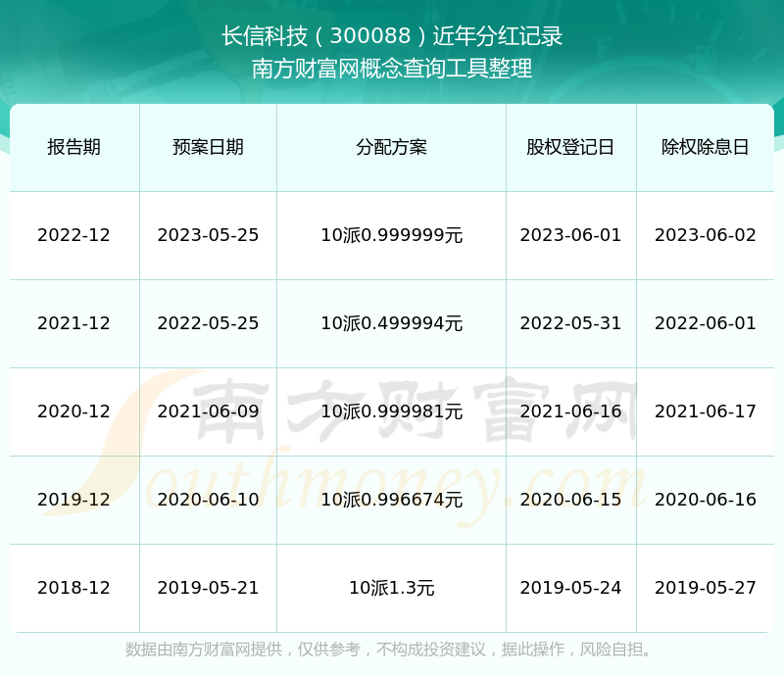Select ex-dividend date 2022-06-01

[x=705, y=323]
